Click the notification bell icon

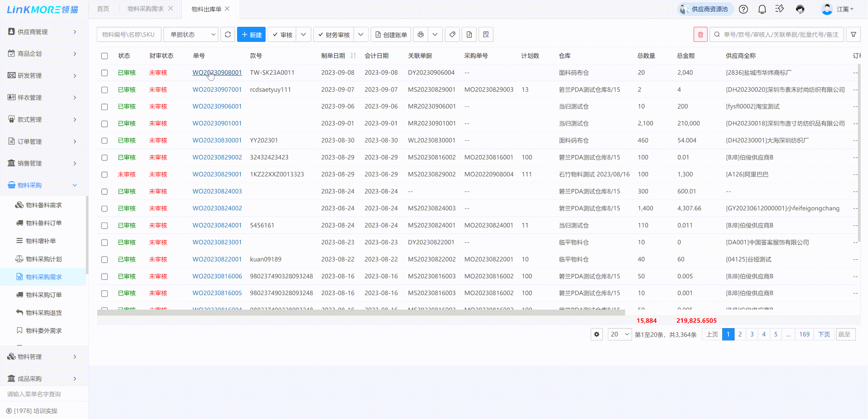point(762,9)
